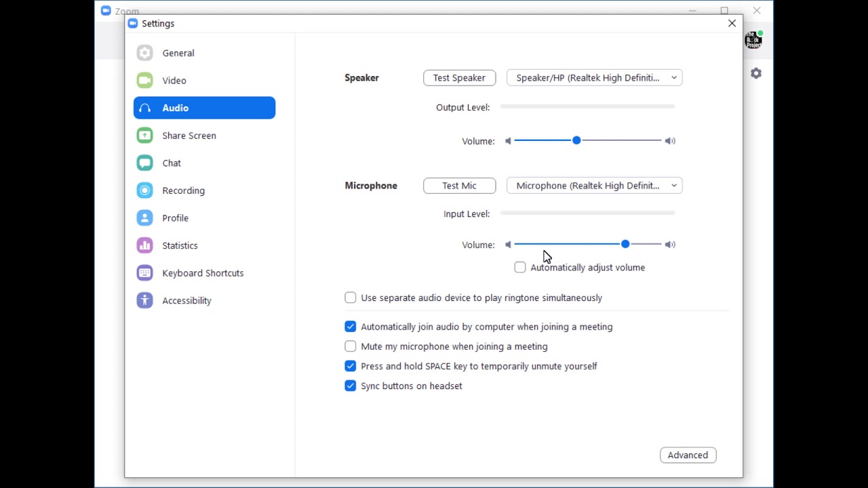This screenshot has width=868, height=488.
Task: Open Accessibility settings
Action: click(204, 300)
